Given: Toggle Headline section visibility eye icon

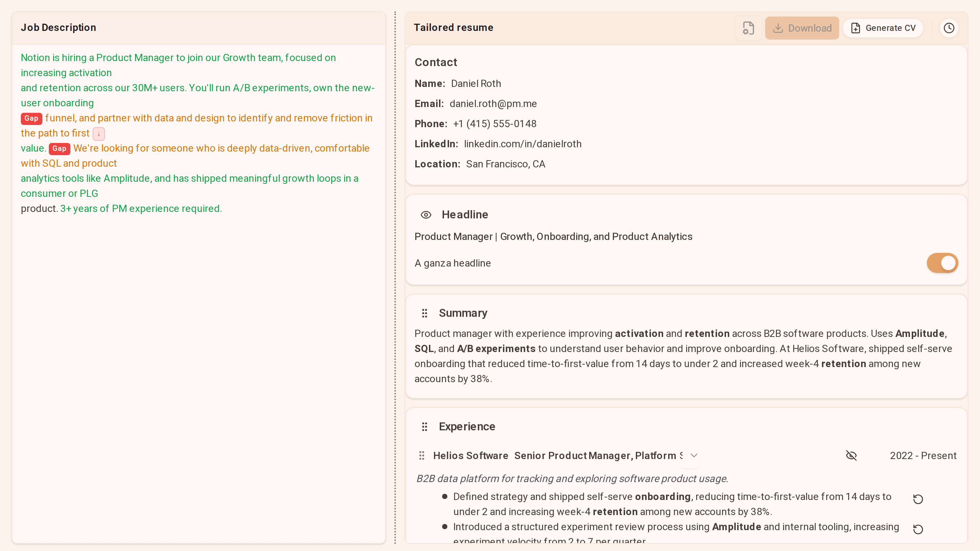Looking at the screenshot, I should (426, 215).
